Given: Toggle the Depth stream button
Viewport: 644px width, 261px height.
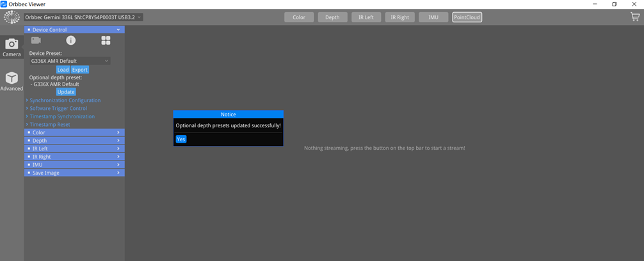Looking at the screenshot, I should click(332, 17).
